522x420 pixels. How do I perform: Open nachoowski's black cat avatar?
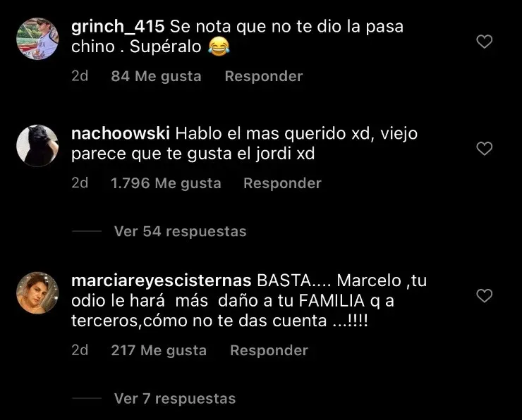pos(37,146)
